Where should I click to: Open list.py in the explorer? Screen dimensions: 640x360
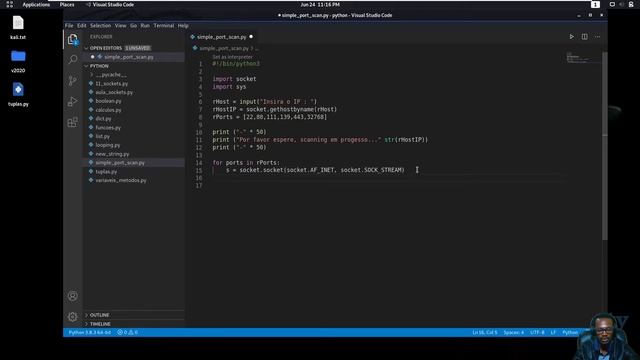point(102,136)
